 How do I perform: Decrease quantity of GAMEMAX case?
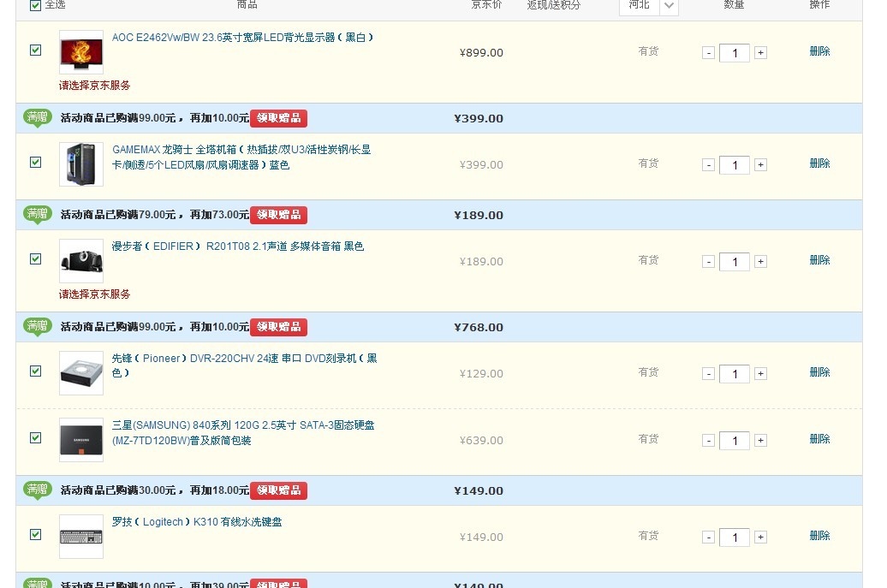pyautogui.click(x=708, y=165)
